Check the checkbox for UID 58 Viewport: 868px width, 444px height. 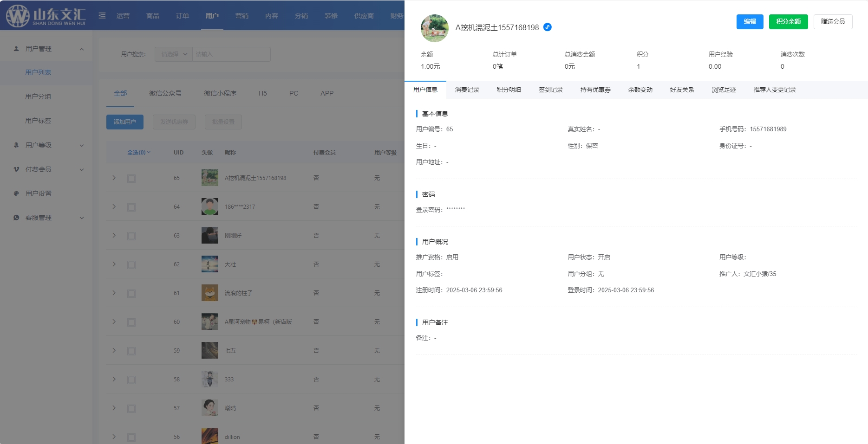(x=131, y=380)
